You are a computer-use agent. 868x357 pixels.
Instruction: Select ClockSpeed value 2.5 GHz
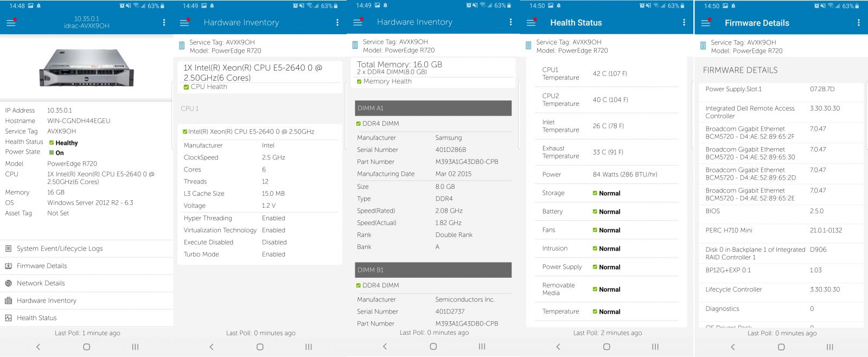[273, 157]
